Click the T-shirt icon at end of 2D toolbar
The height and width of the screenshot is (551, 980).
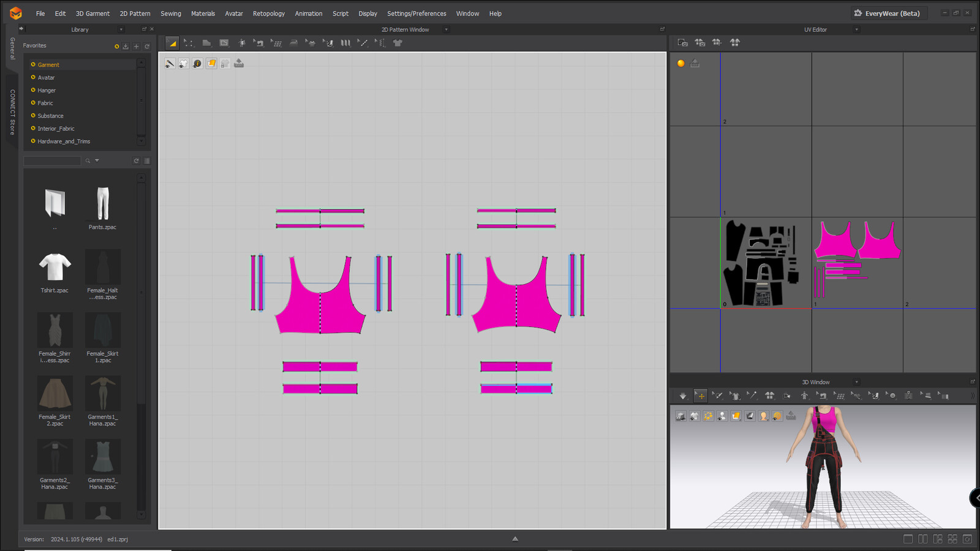click(x=398, y=43)
